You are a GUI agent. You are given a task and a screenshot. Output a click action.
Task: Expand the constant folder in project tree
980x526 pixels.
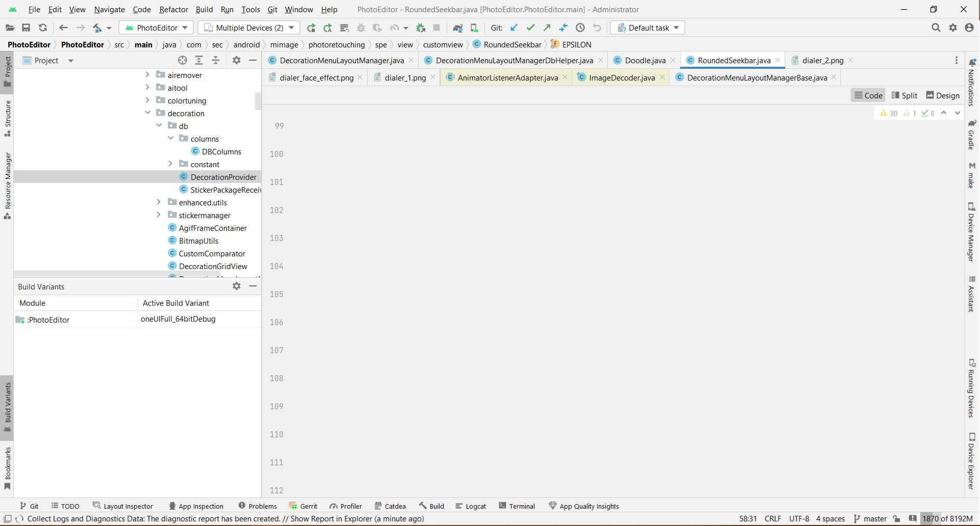[x=170, y=164]
